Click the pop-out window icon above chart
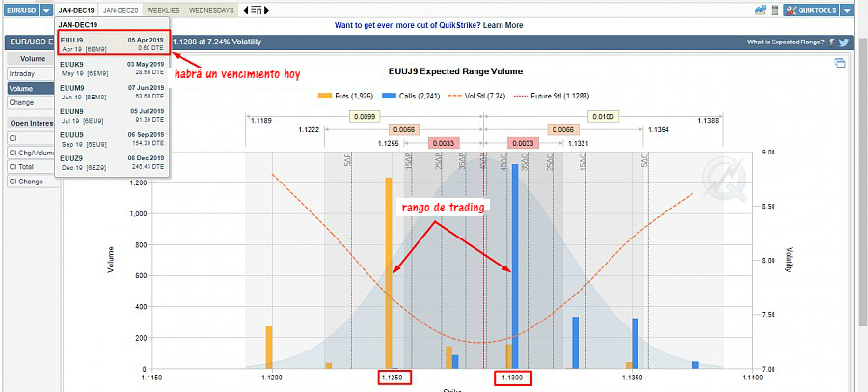Image resolution: width=868 pixels, height=392 pixels. (x=840, y=64)
